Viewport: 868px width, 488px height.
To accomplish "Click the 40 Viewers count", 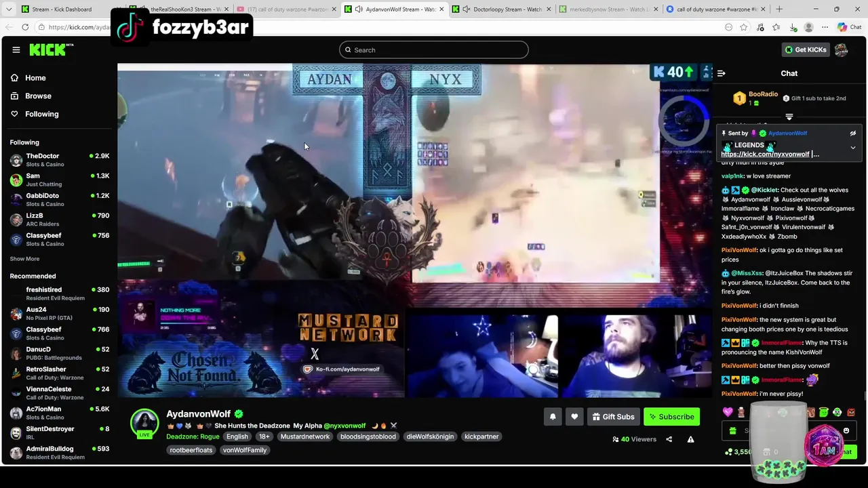I will click(634, 439).
